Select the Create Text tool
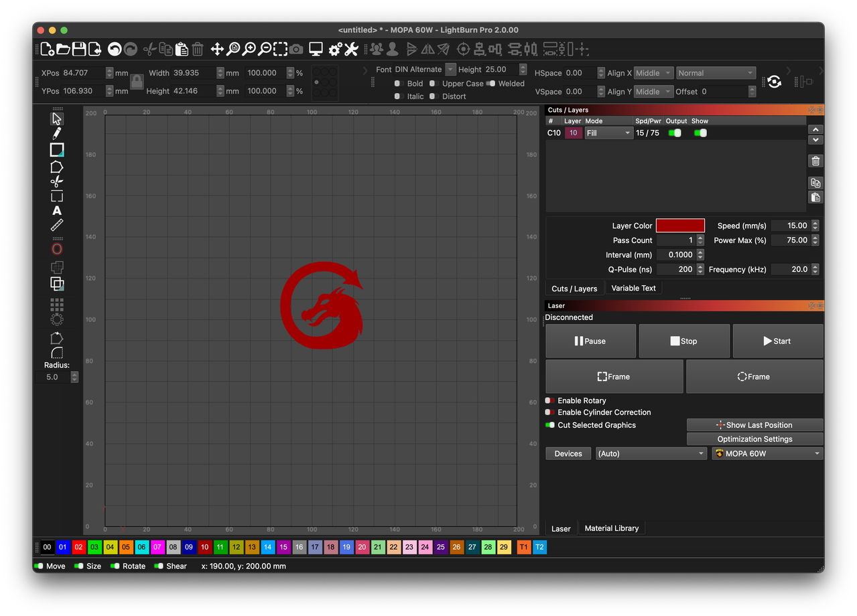 (x=57, y=211)
